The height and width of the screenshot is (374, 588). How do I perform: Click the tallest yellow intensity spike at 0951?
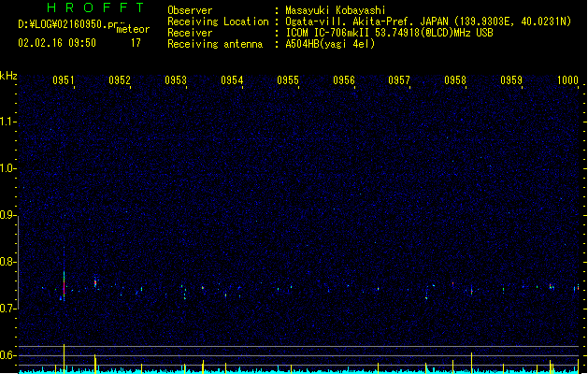pos(65,358)
